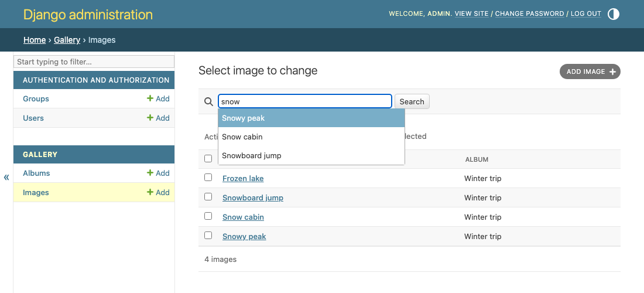Open the Gallery section header
The height and width of the screenshot is (293, 644).
point(40,155)
